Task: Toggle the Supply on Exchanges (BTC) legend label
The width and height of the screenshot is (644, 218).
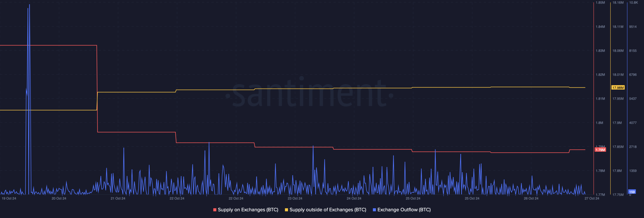Action: point(248,210)
